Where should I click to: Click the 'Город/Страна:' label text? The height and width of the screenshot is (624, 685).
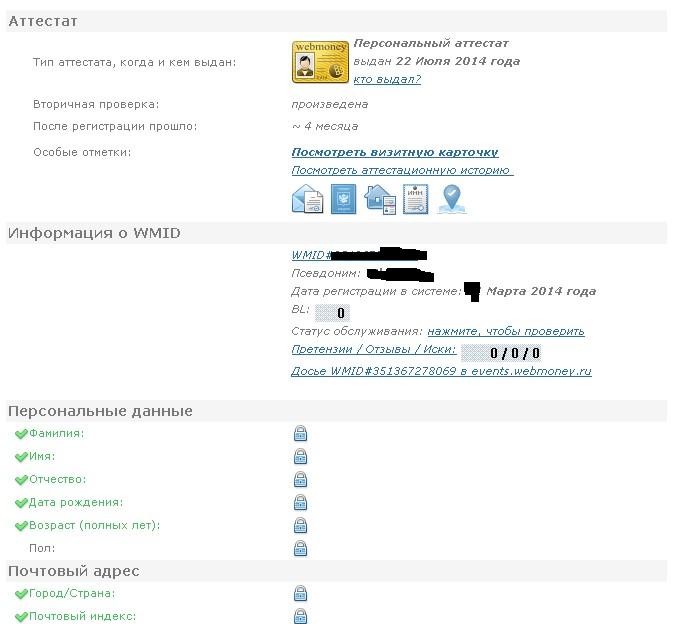(x=72, y=593)
